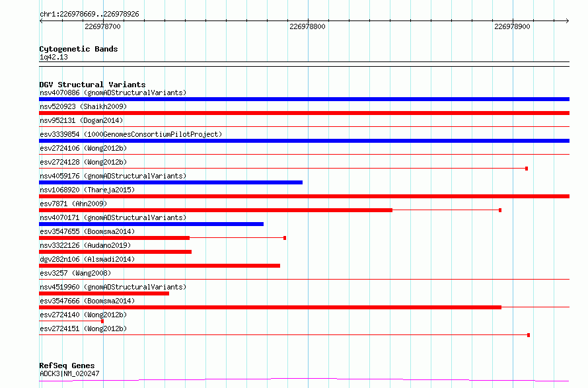Open variant nsv4519960 (gnomADStructuralVariants) label
Viewport: 588px width, 388px height.
point(113,287)
